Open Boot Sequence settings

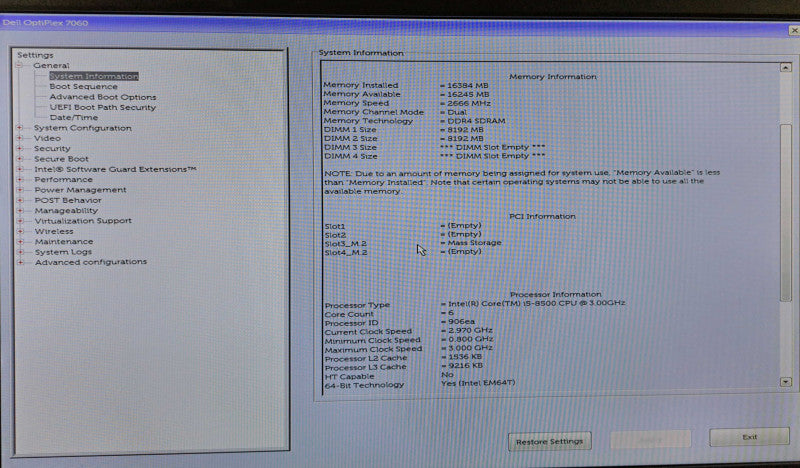83,86
